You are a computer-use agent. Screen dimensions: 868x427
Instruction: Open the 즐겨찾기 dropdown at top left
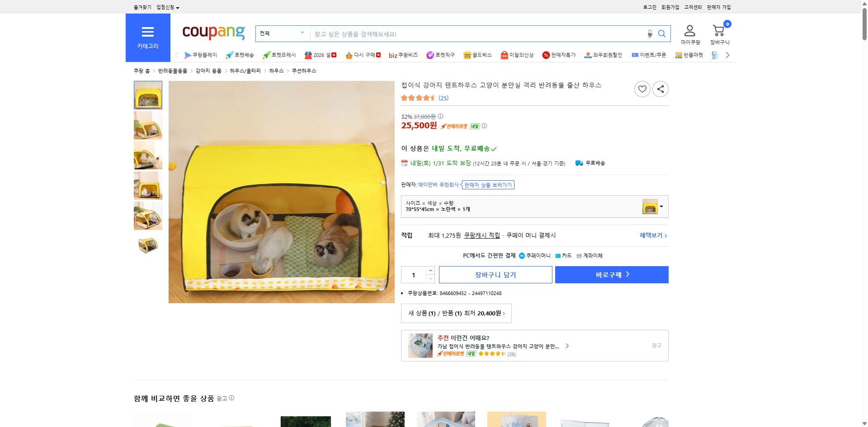click(142, 7)
